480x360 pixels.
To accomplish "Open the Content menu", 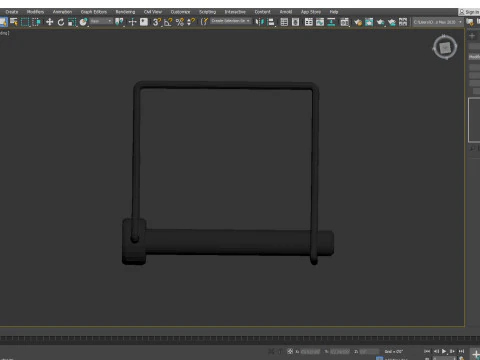I will pos(263,12).
